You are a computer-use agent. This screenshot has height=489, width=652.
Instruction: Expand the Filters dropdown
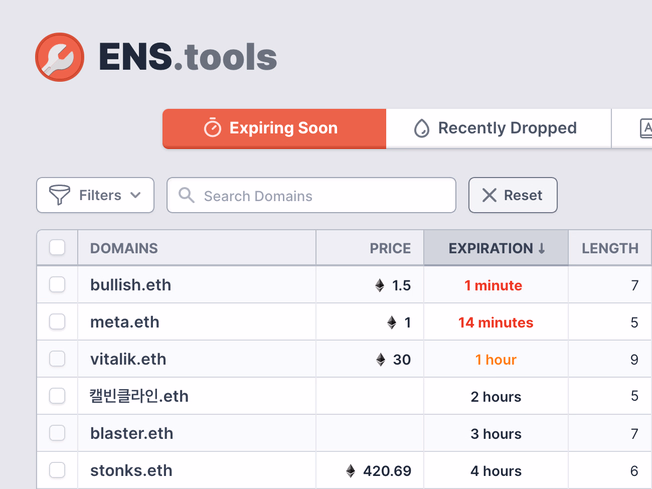[x=95, y=195]
